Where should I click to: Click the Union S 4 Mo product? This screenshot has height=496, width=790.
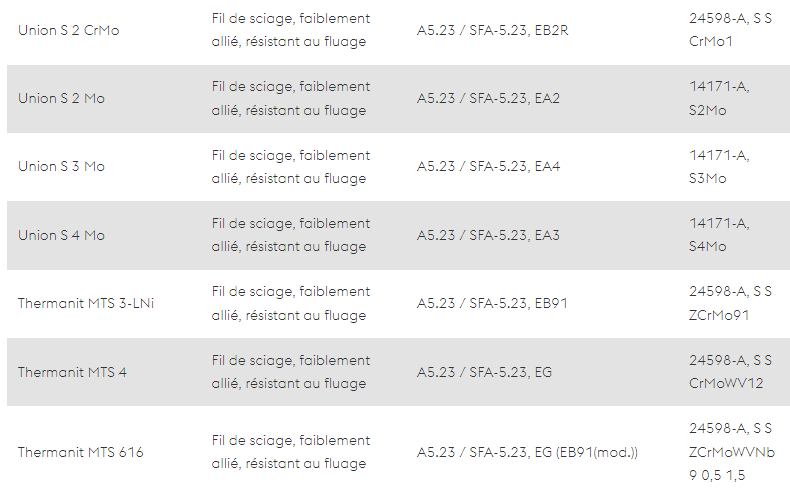coord(61,235)
